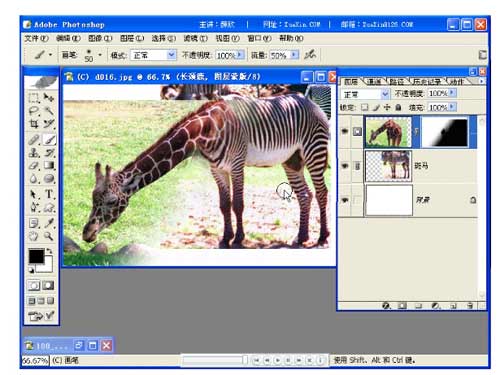
Task: Select the History Brush tool
Action: 49,153
